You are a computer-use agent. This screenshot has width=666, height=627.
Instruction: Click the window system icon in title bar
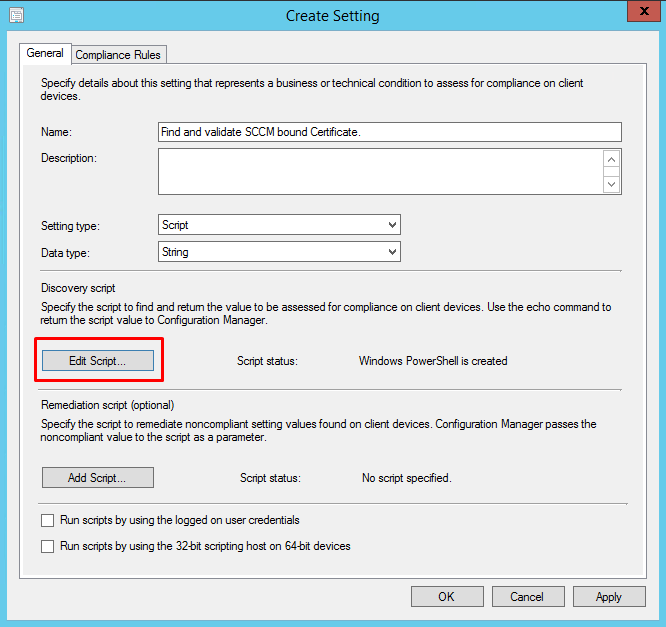point(16,16)
